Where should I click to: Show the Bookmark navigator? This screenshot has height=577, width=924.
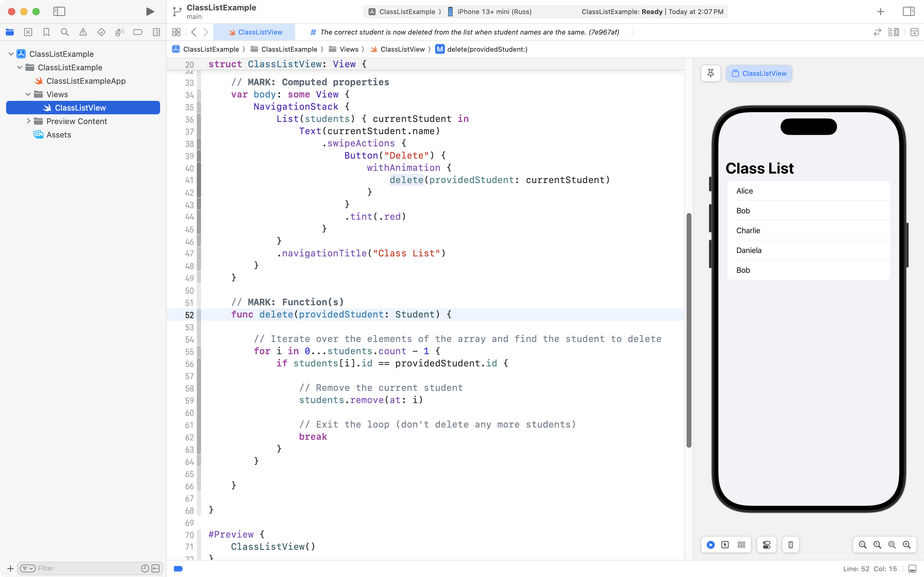pos(46,32)
